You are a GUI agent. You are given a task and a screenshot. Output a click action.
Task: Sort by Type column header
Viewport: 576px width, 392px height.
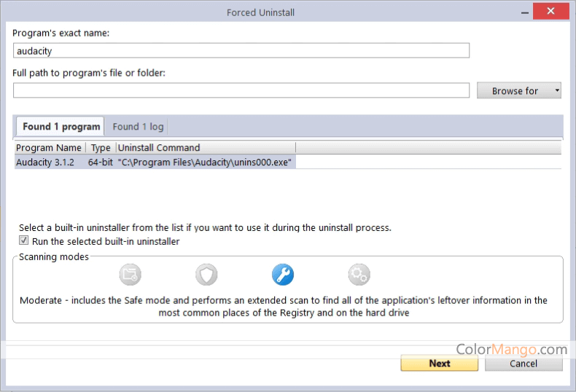[x=101, y=148]
